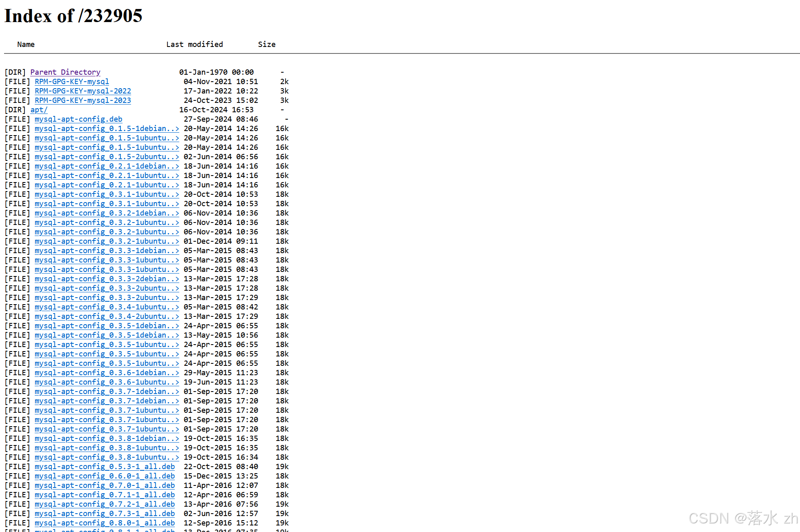Select the date '01-Jan-1970 00:00'
The height and width of the screenshot is (532, 800).
[216, 72]
